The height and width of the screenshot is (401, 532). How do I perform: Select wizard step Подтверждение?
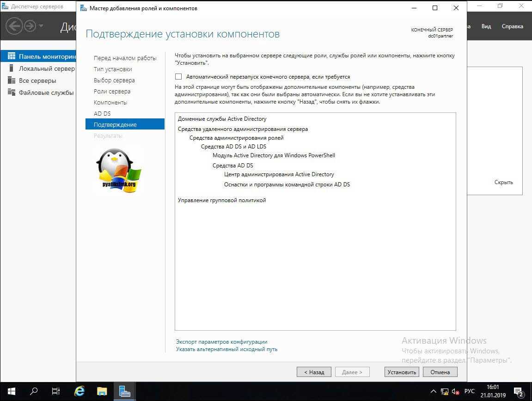125,124
